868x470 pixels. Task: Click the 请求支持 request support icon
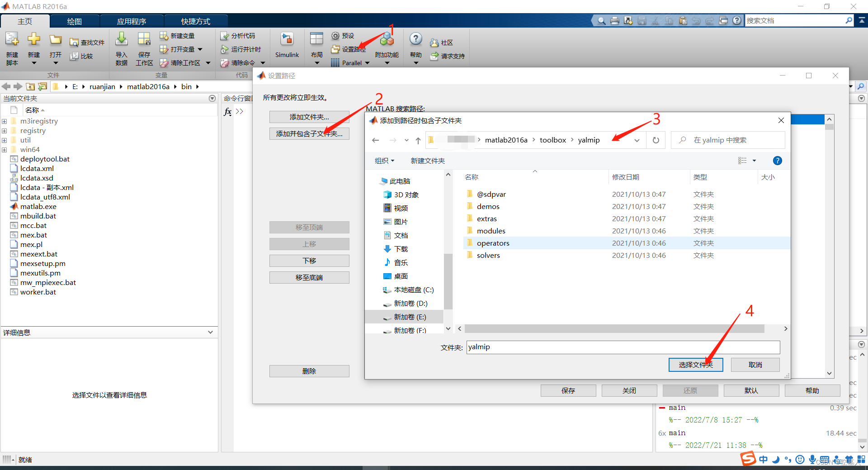pos(434,56)
